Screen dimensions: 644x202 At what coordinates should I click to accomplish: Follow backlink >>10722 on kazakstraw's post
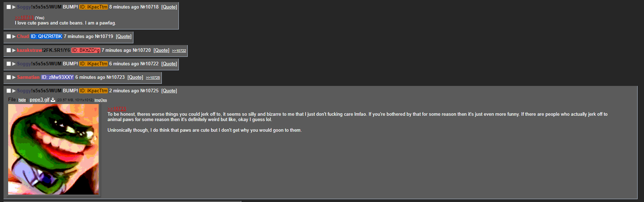tap(179, 51)
